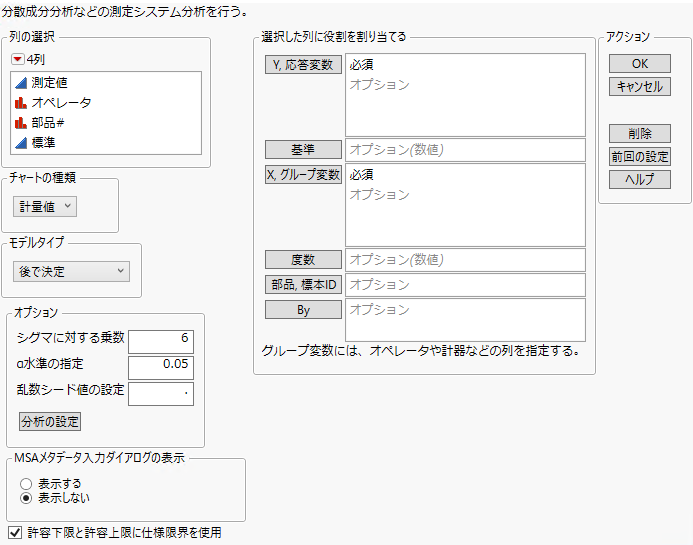
Task: Click the キャンセル button
Action: click(x=640, y=87)
